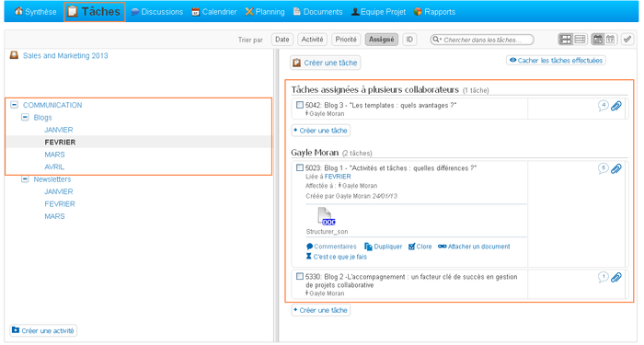Mark task 5330 Blog 2 checkbox
Screen dimensions: 644x345
[300, 277]
